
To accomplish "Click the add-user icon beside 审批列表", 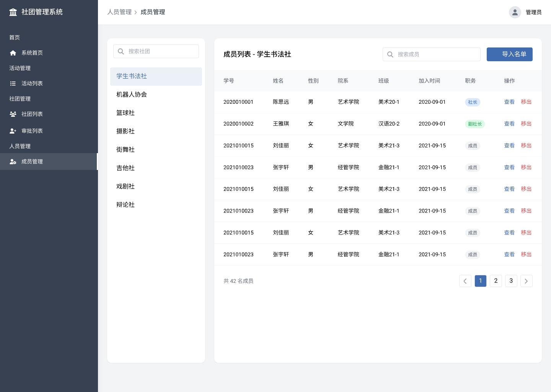I will pyautogui.click(x=13, y=131).
